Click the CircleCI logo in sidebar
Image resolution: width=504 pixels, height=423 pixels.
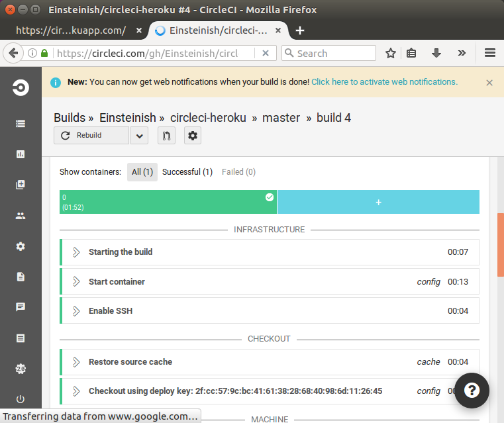tap(21, 87)
